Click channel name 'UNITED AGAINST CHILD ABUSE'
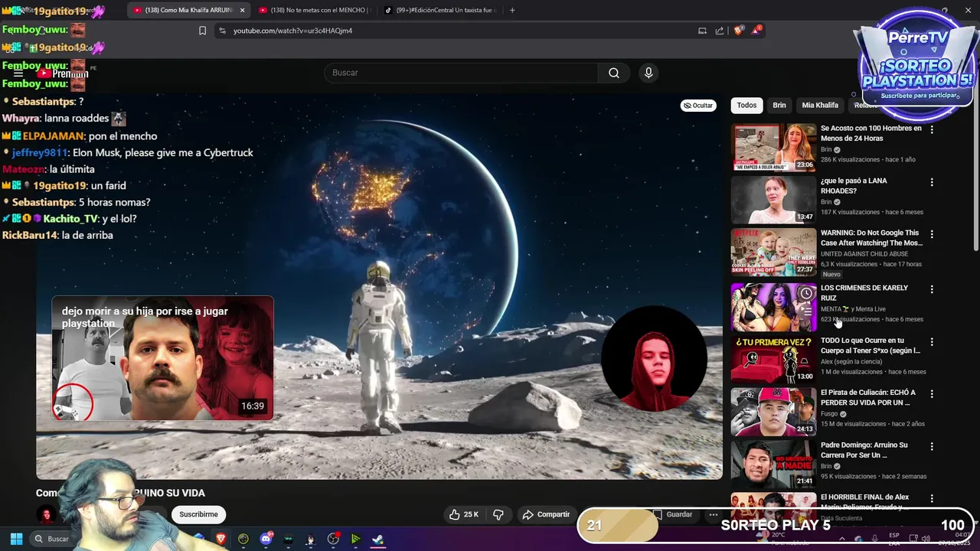The height and width of the screenshot is (551, 980). 864,254
